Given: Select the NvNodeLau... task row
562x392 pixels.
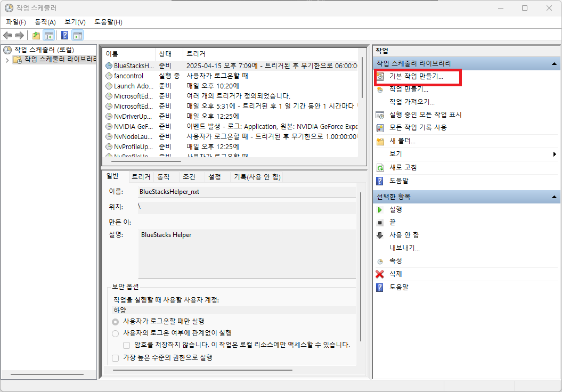Looking at the screenshot, I should point(231,137).
